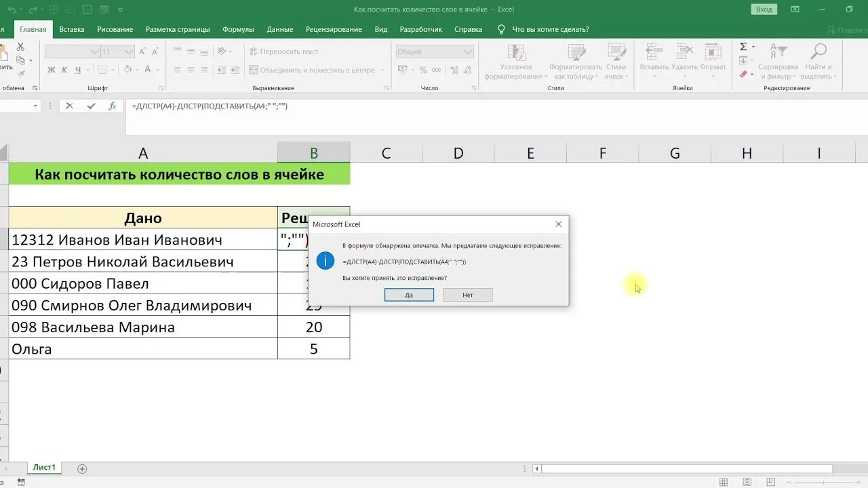Open the font size dropdown showing 11
The width and height of the screenshot is (868, 488).
point(129,52)
